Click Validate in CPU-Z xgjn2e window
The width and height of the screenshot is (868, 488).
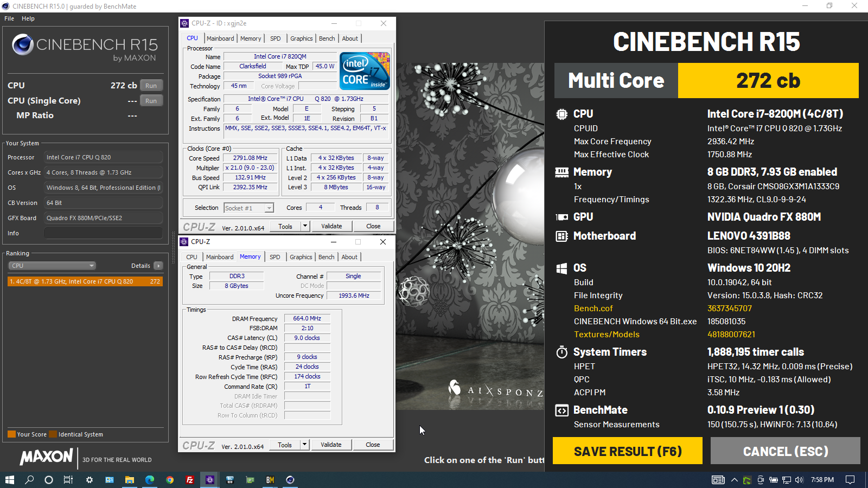click(x=331, y=226)
